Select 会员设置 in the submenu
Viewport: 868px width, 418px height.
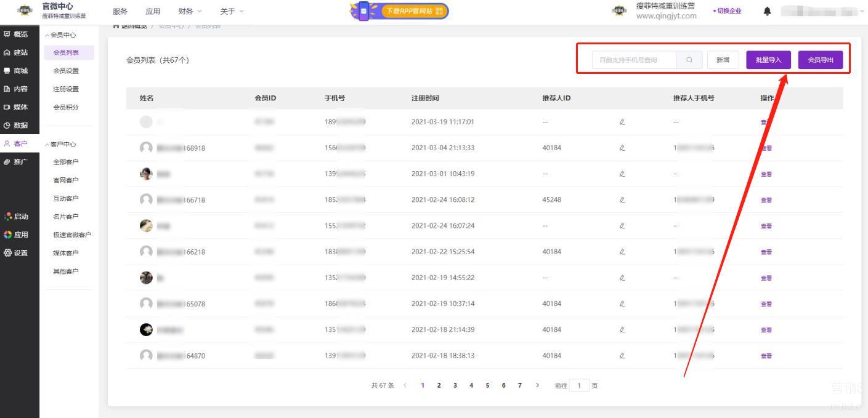pyautogui.click(x=66, y=71)
